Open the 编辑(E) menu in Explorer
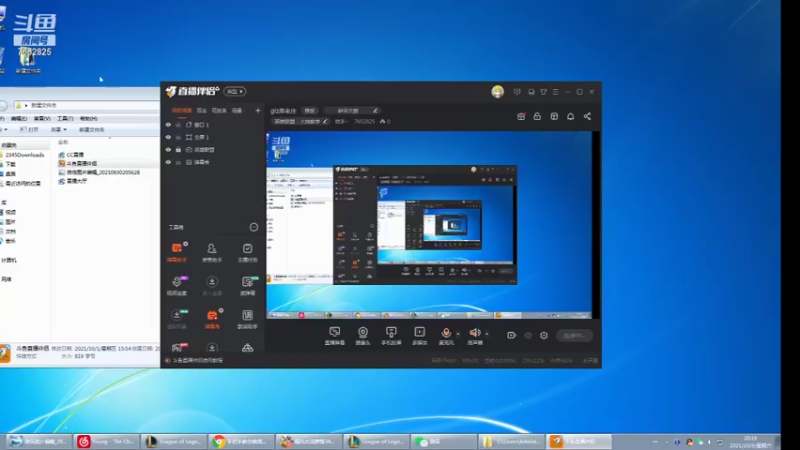Screen dimensions: 800x450 (x=19, y=118)
